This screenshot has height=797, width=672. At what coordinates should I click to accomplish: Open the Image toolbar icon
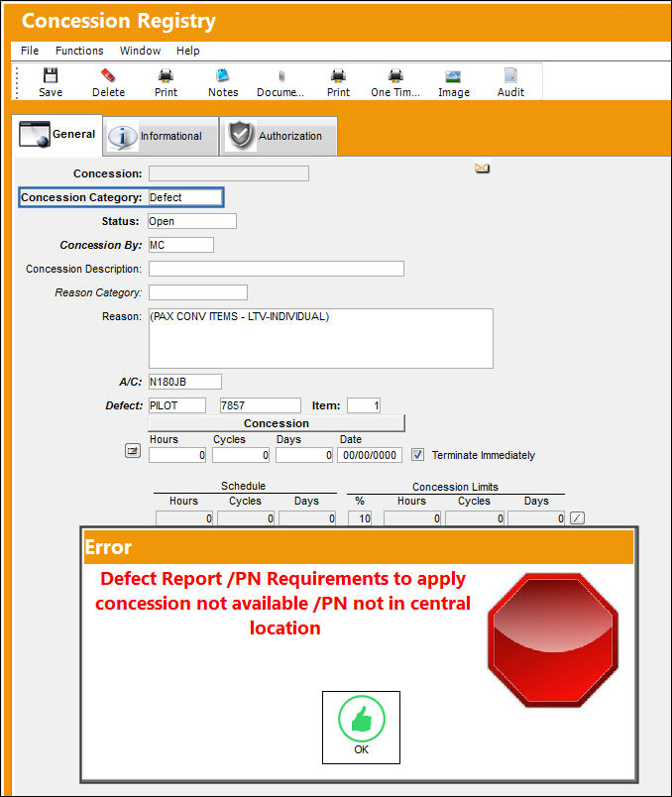pyautogui.click(x=453, y=76)
